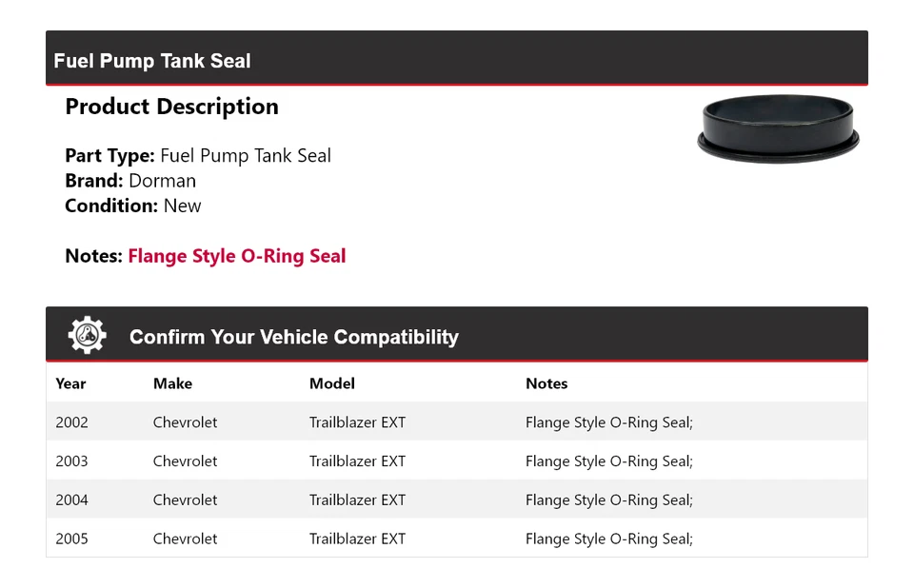Click the 2004 year cell

click(x=71, y=500)
